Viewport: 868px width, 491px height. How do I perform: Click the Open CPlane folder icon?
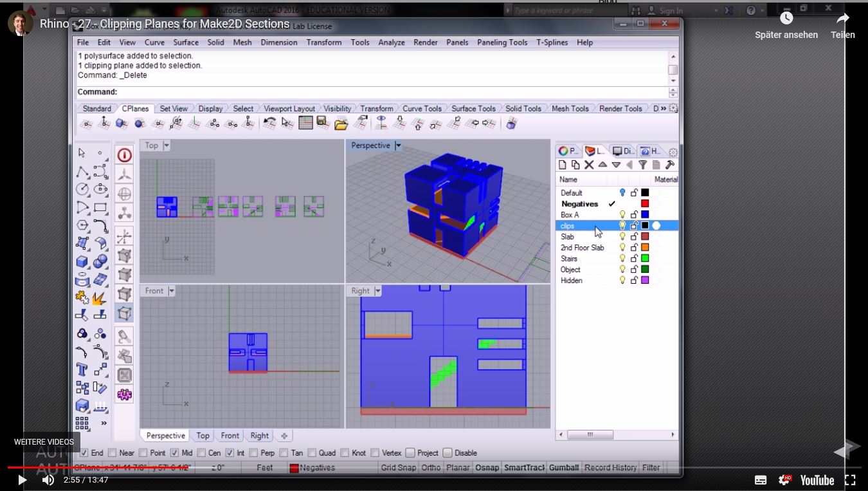[x=341, y=123]
